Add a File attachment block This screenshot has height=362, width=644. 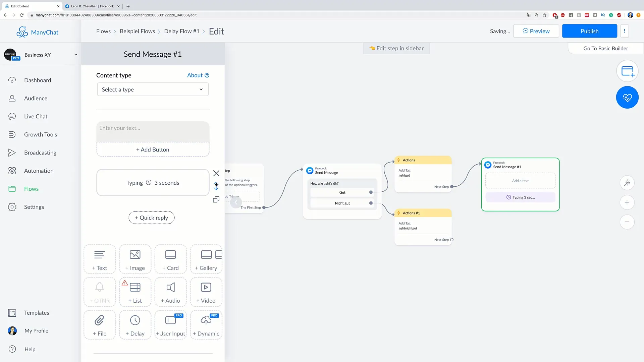100,325
